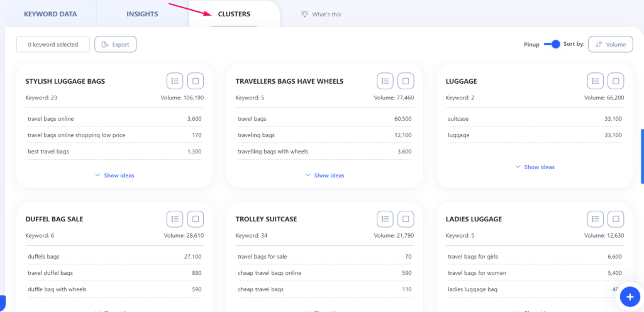Select the Stylish Luggage Bags cluster checkbox
644x312 pixels.
click(x=196, y=81)
